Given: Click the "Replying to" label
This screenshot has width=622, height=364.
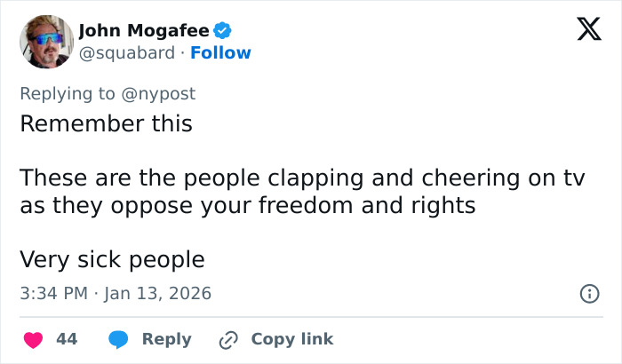Looking at the screenshot, I should pos(68,93).
